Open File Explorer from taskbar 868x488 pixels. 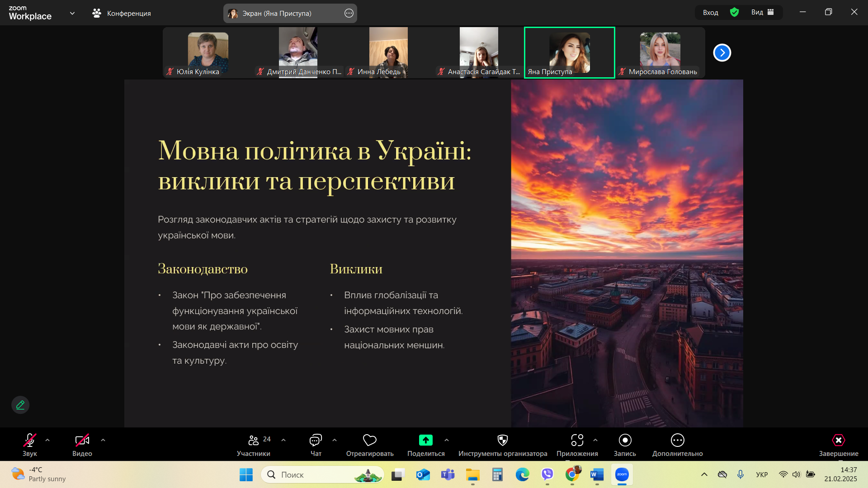[473, 474]
